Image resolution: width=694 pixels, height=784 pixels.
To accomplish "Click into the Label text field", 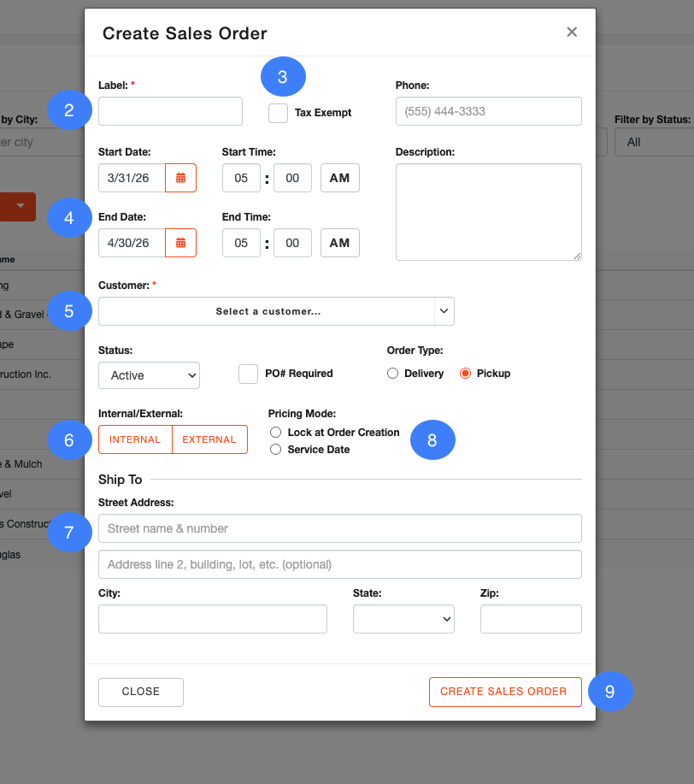I will (x=170, y=111).
